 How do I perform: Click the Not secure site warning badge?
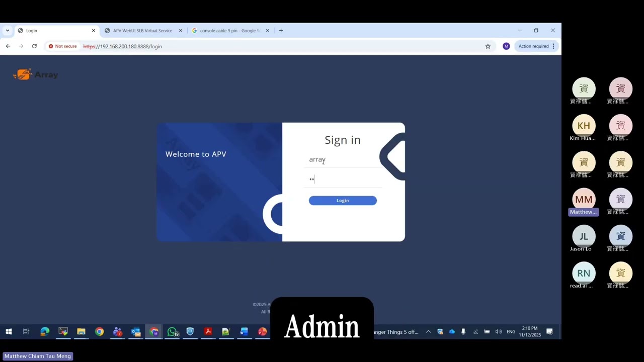point(63,46)
